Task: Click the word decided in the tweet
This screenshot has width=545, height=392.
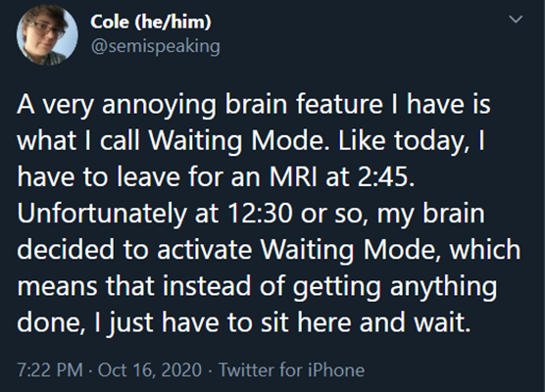Action: 66,250
